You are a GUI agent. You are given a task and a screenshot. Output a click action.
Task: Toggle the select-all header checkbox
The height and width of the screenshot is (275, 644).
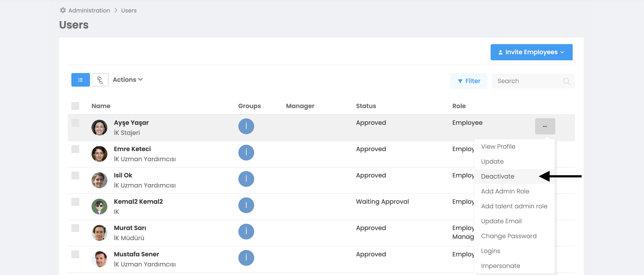tap(75, 106)
